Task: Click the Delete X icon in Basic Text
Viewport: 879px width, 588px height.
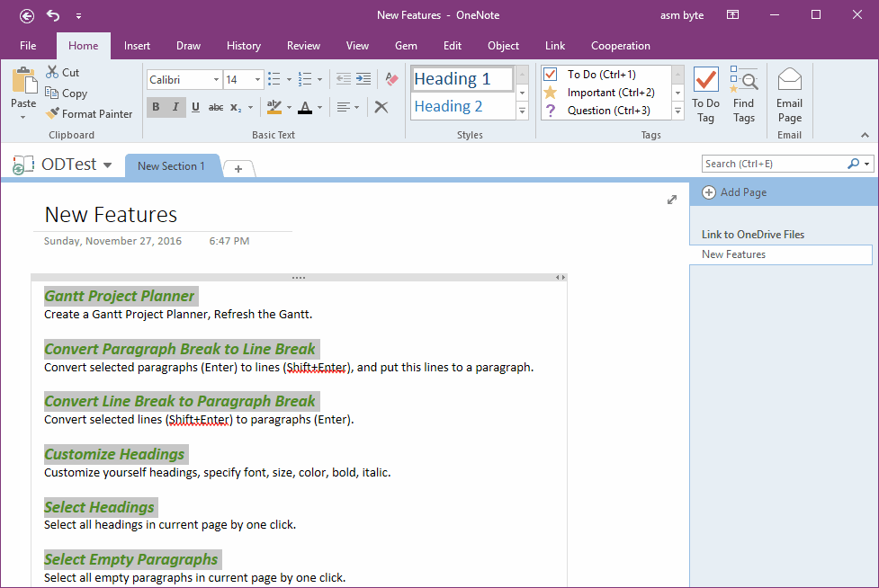Action: [381, 107]
